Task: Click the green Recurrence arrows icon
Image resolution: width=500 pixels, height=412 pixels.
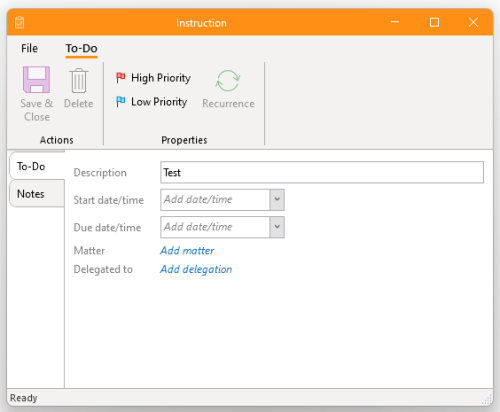Action: pos(228,80)
